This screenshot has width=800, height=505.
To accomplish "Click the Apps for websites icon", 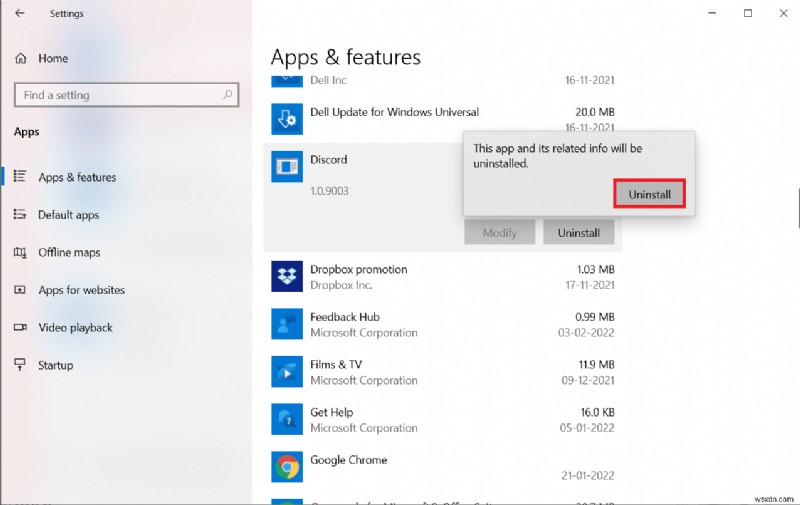I will pos(20,290).
